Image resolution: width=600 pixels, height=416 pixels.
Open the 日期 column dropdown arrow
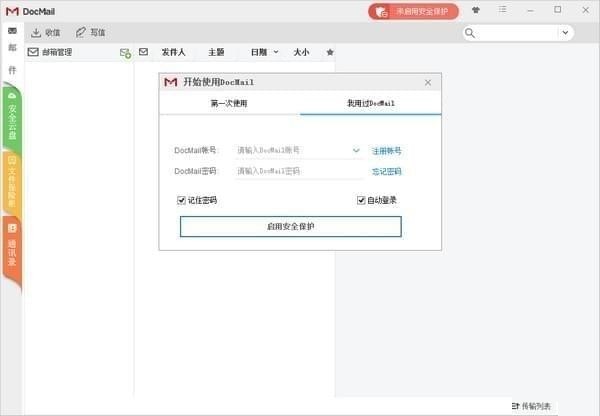(276, 52)
